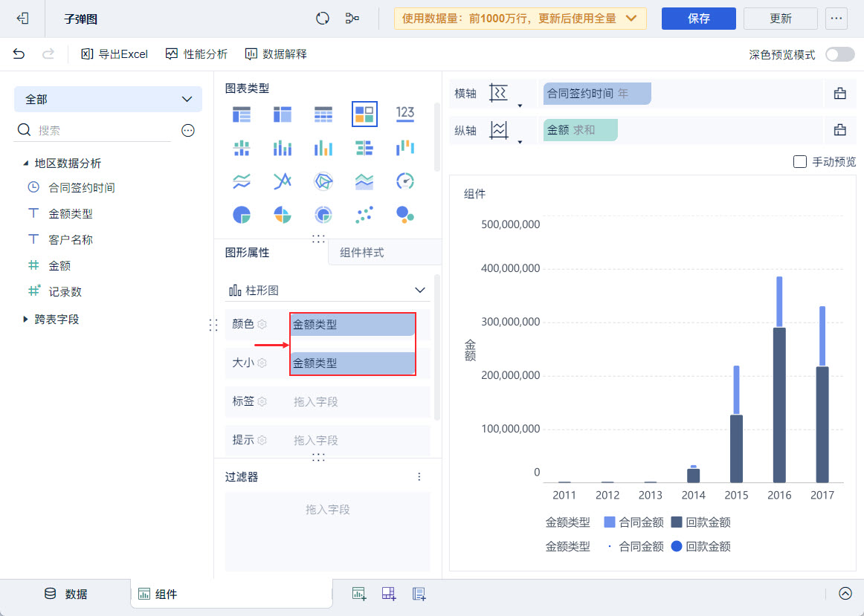Screen dimensions: 864x616
Task: Select the area chart type
Action: tap(364, 181)
